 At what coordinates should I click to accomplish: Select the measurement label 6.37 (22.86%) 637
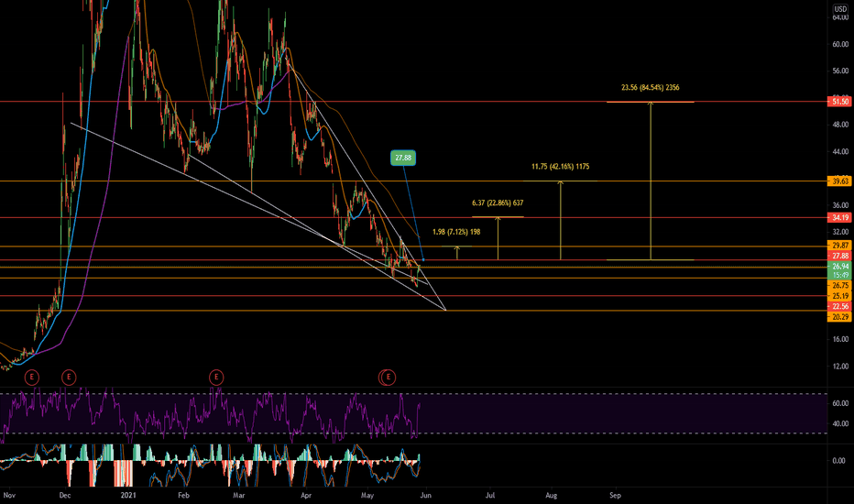[x=498, y=203]
